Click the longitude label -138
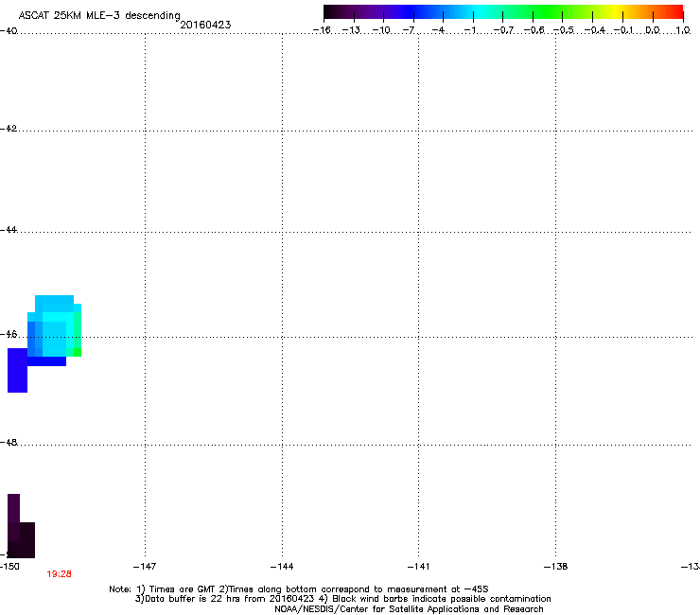 click(555, 567)
